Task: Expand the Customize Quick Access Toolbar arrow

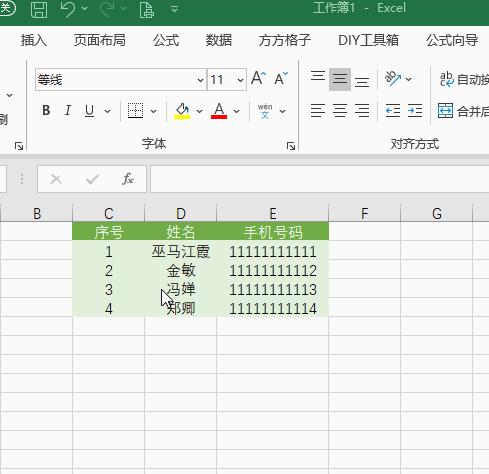Action: coord(174,9)
